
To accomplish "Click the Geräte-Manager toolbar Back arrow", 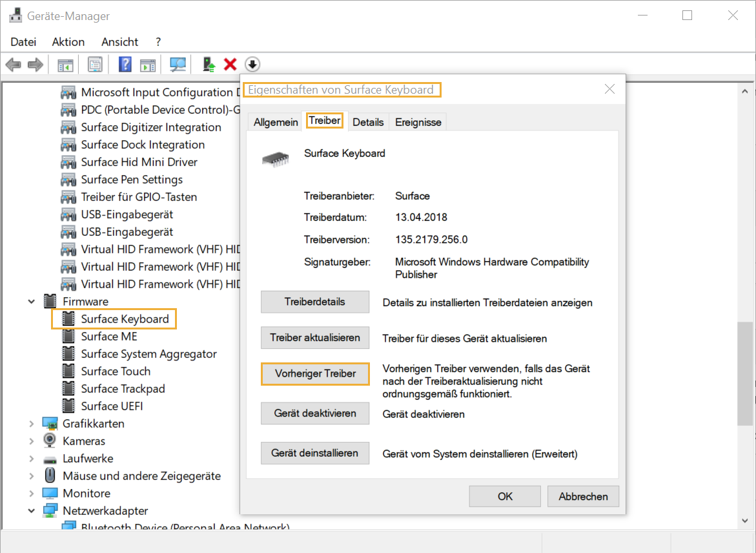I will tap(13, 64).
